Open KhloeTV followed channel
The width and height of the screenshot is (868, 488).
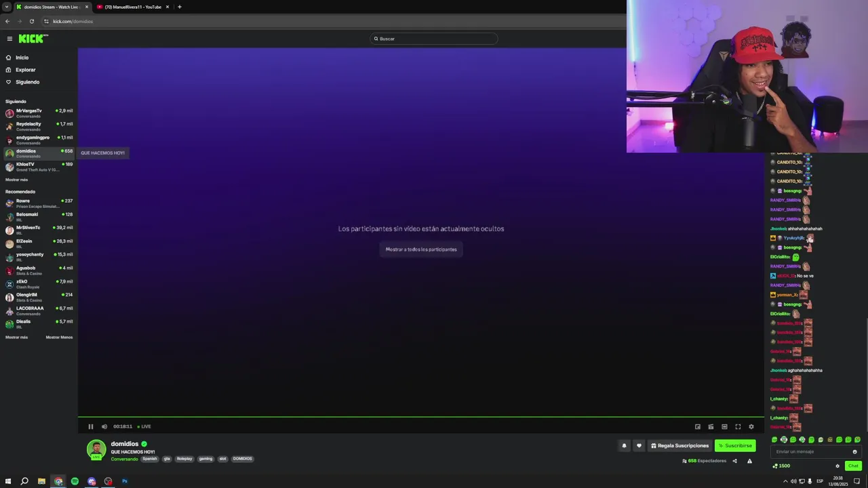[39, 167]
